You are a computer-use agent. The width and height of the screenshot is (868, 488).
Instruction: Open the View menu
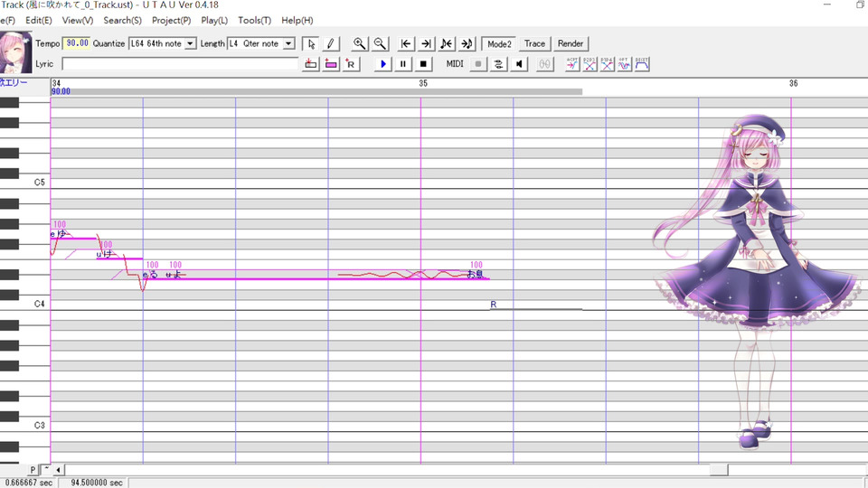pyautogui.click(x=78, y=21)
